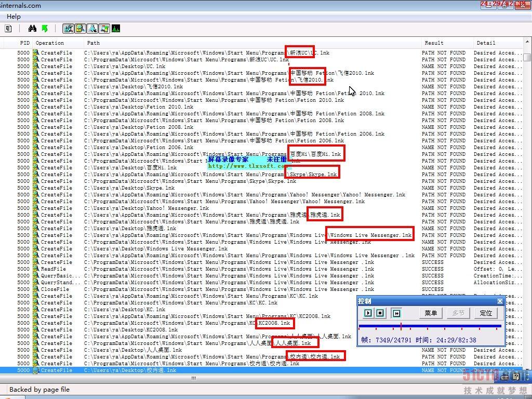
Task: Click "Backed by page file" status text
Action: tap(39, 390)
